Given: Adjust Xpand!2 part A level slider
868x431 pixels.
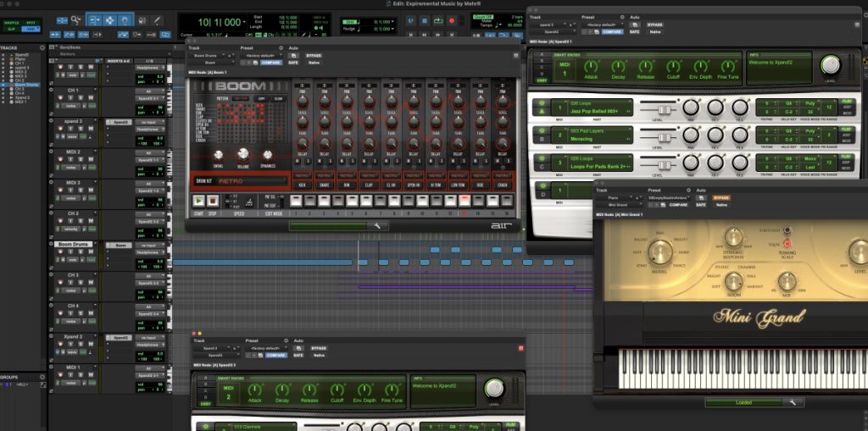Looking at the screenshot, I should (665, 109).
